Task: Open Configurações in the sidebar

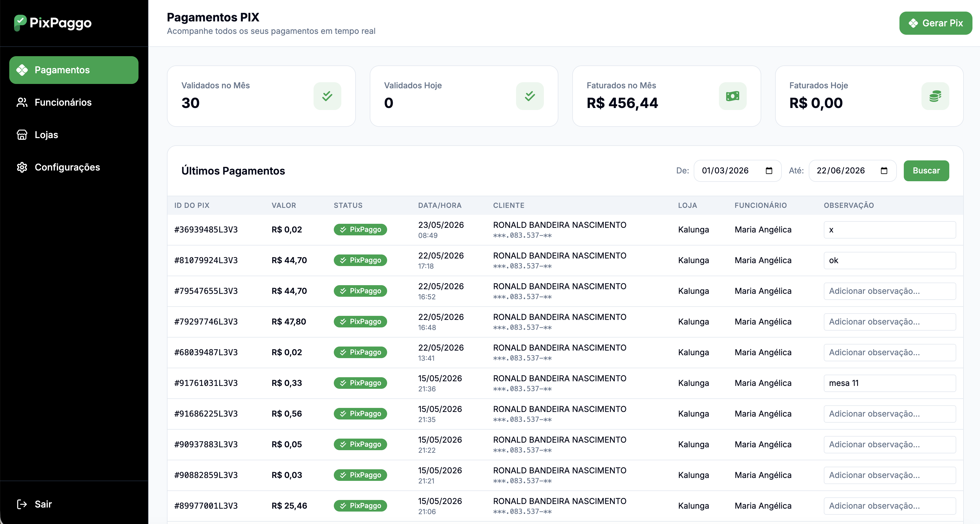Action: pos(74,167)
